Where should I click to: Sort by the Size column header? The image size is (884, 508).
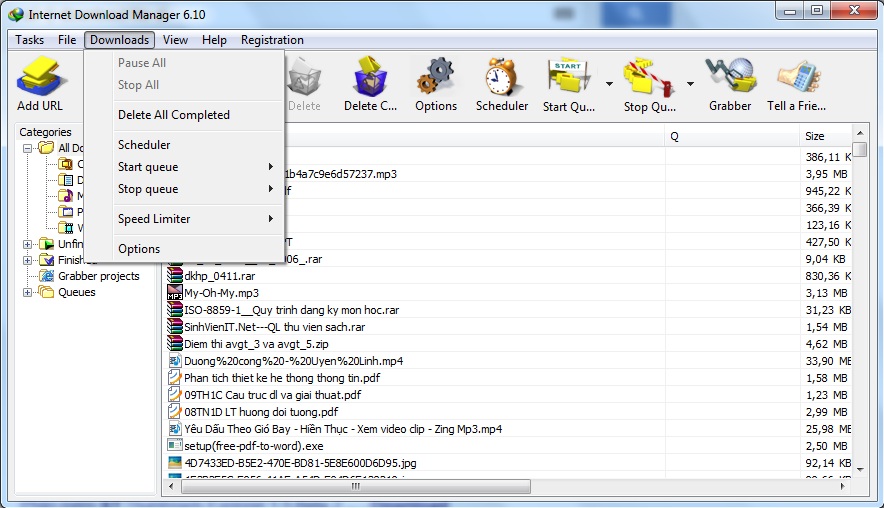click(825, 136)
